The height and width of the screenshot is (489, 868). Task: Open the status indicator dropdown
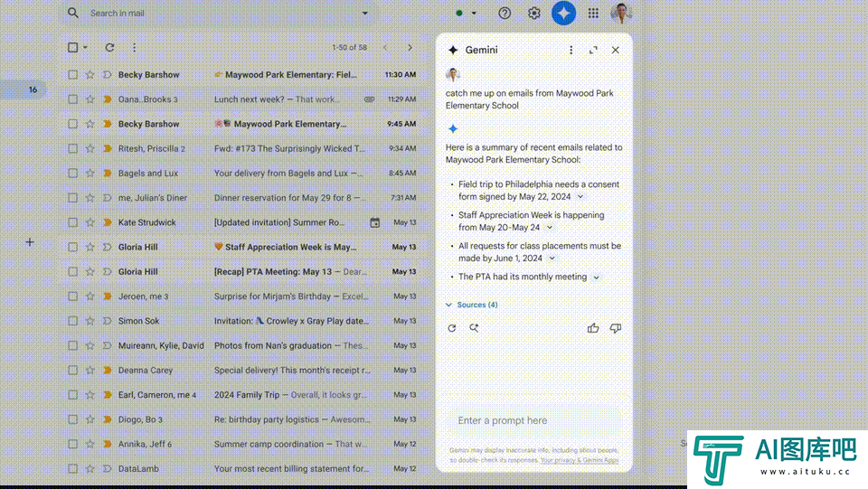pyautogui.click(x=473, y=13)
